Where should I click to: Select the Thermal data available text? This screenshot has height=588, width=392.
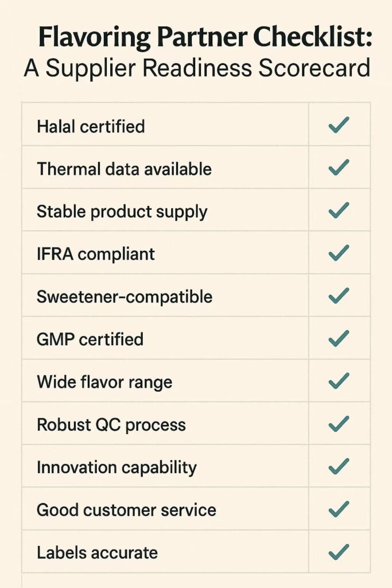[x=124, y=169]
